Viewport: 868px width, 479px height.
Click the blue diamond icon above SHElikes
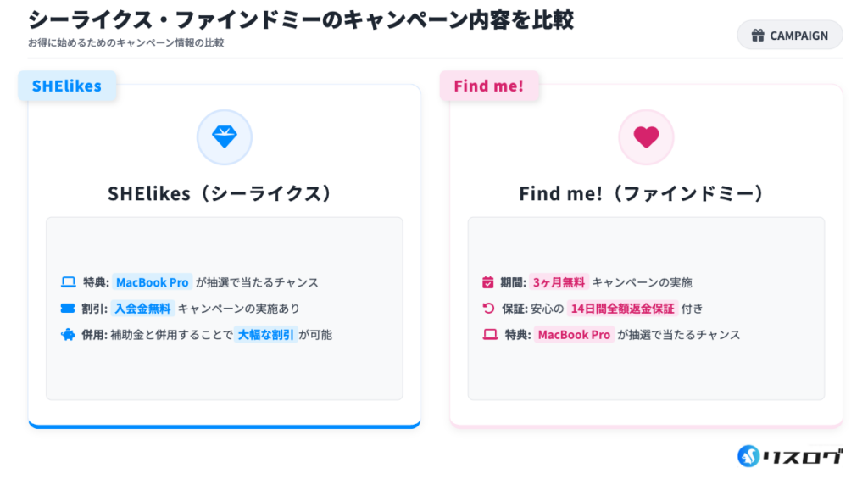tap(225, 137)
